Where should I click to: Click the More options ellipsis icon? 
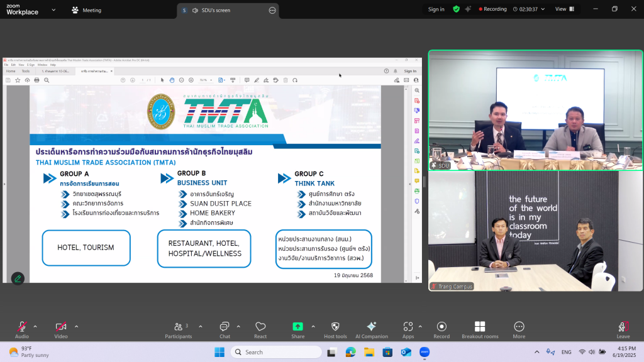(x=519, y=327)
